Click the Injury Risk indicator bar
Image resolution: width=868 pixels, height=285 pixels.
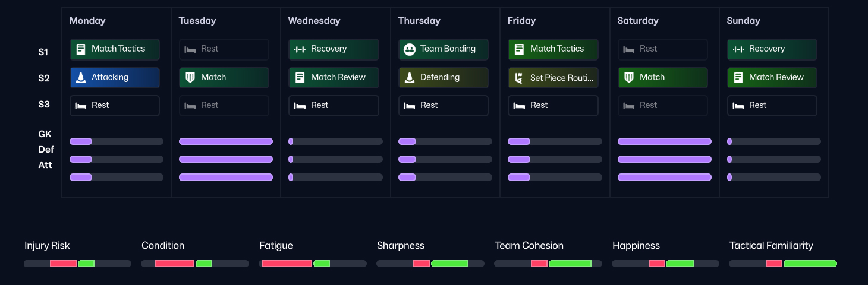(x=77, y=264)
